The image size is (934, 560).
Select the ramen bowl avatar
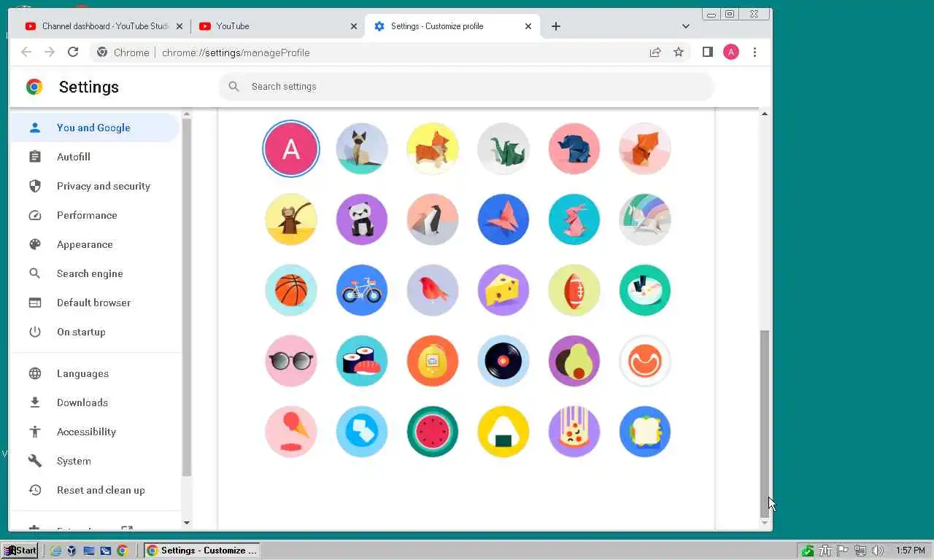click(645, 290)
